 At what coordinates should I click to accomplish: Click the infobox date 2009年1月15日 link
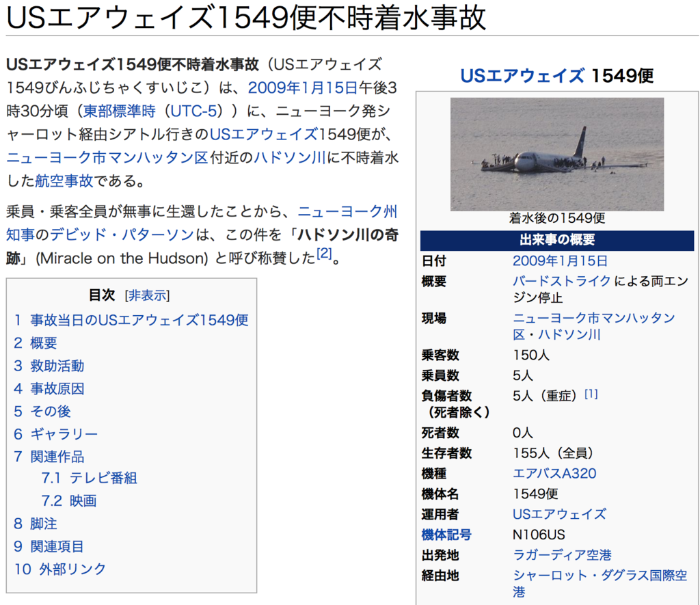click(x=560, y=260)
